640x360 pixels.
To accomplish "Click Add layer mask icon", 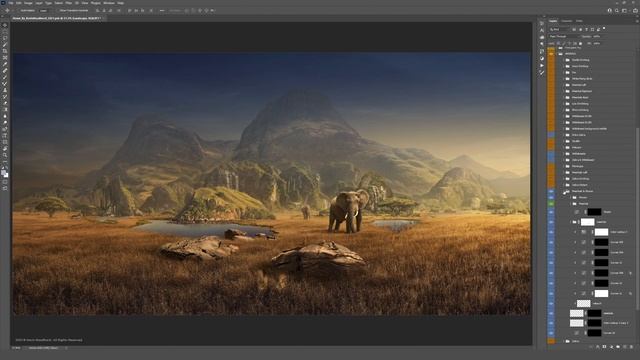I will coord(604,347).
